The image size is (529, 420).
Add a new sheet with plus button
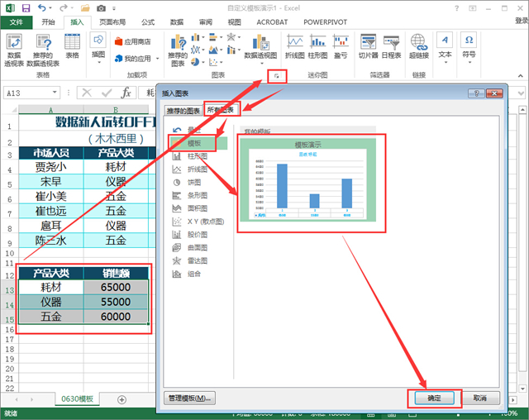[122, 400]
